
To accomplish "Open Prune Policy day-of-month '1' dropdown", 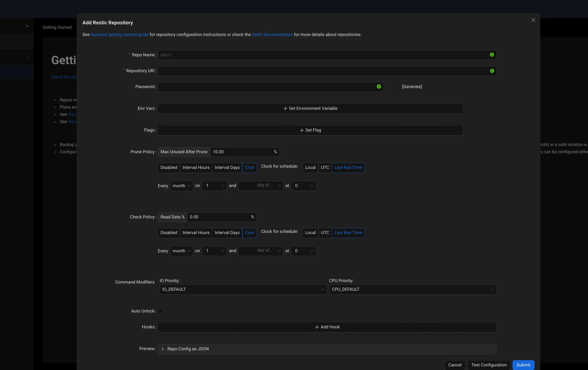I will tap(214, 186).
